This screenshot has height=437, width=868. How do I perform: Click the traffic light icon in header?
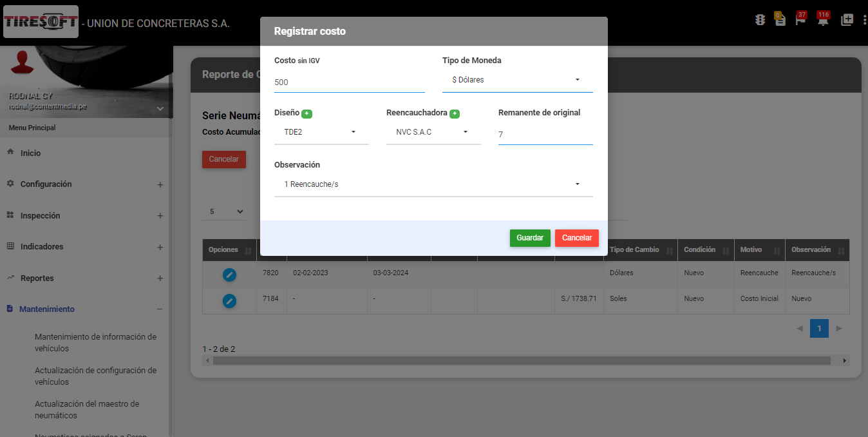pyautogui.click(x=760, y=20)
